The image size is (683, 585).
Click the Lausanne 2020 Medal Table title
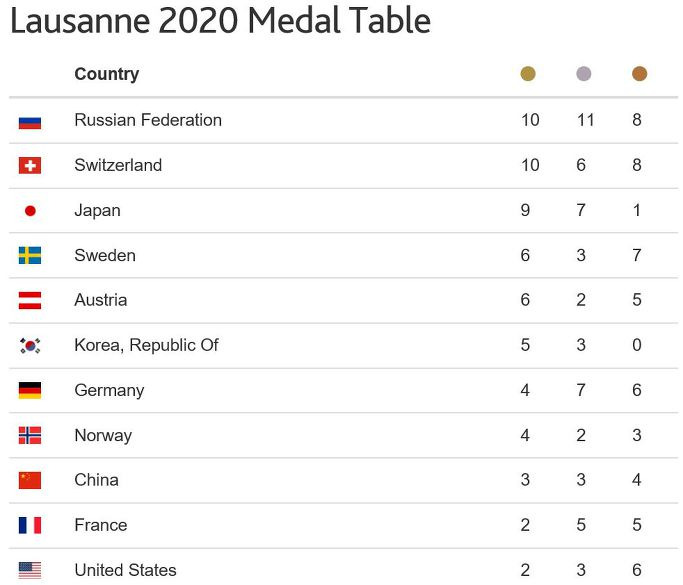(220, 20)
